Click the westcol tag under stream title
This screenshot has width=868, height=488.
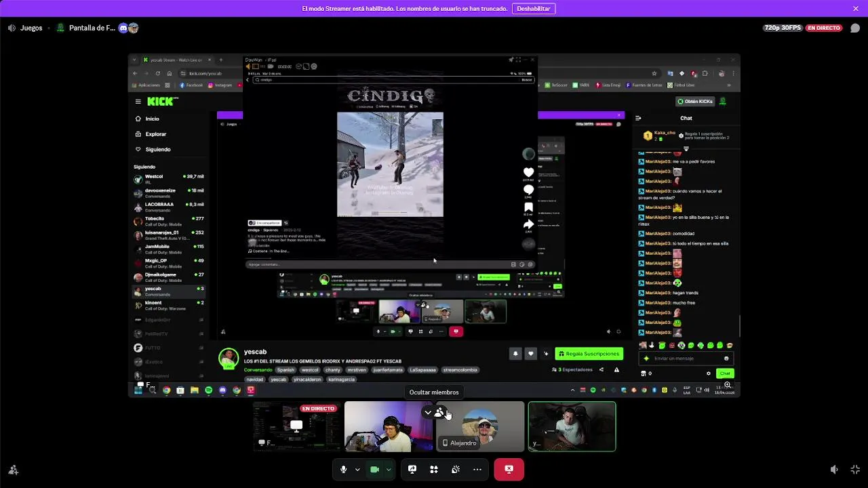[x=310, y=370]
